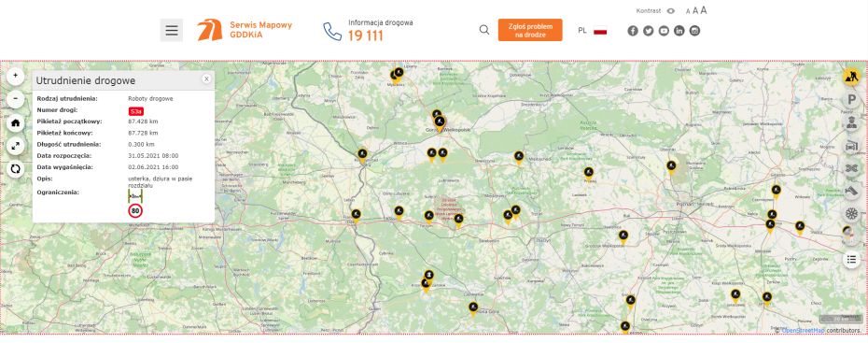
Task: Reset map to home extent
Action: click(16, 122)
